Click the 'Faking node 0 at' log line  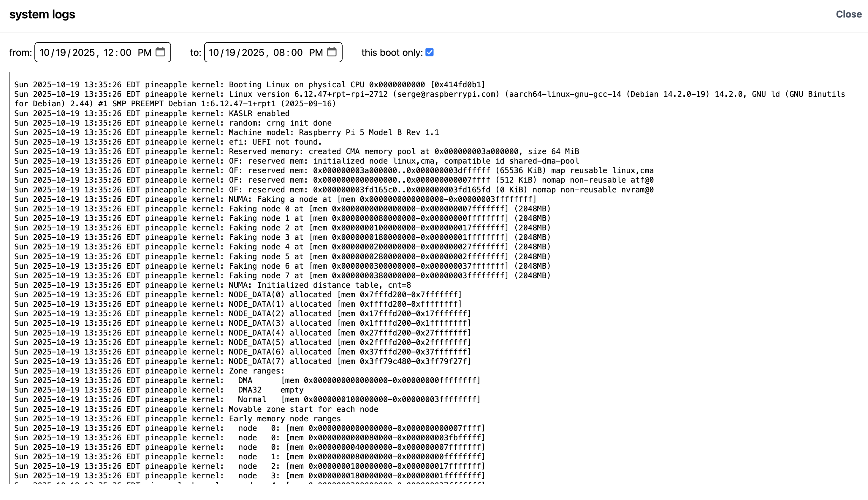tap(282, 209)
